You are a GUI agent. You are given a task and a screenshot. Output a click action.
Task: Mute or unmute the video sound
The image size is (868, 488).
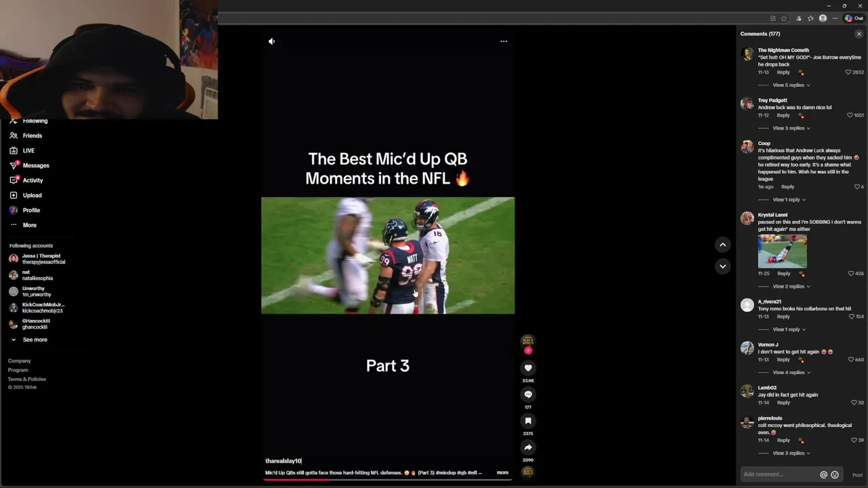pyautogui.click(x=271, y=41)
